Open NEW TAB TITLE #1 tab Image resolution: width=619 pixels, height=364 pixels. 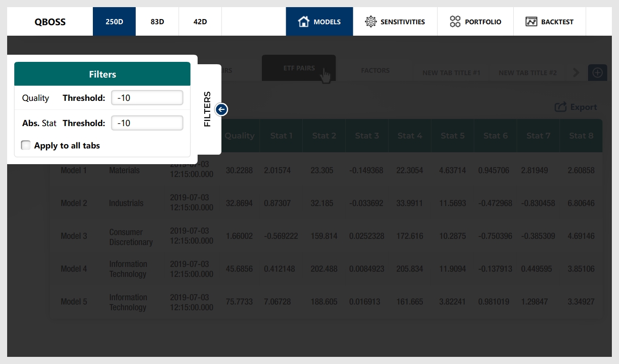coord(451,73)
